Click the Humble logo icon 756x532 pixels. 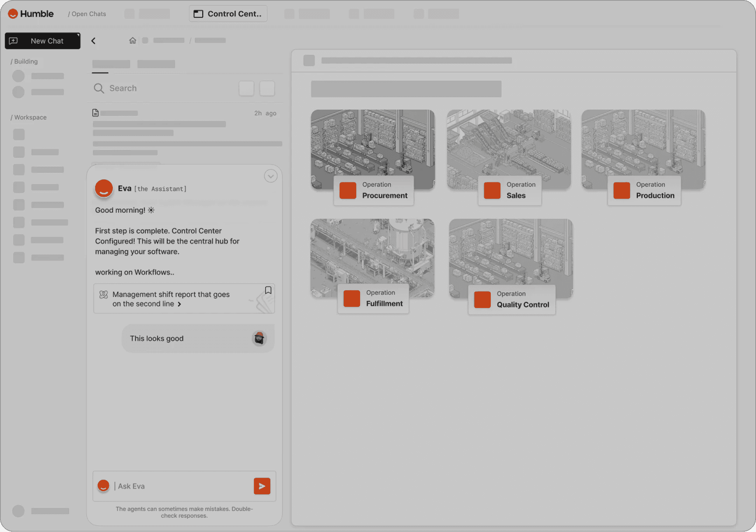point(13,14)
